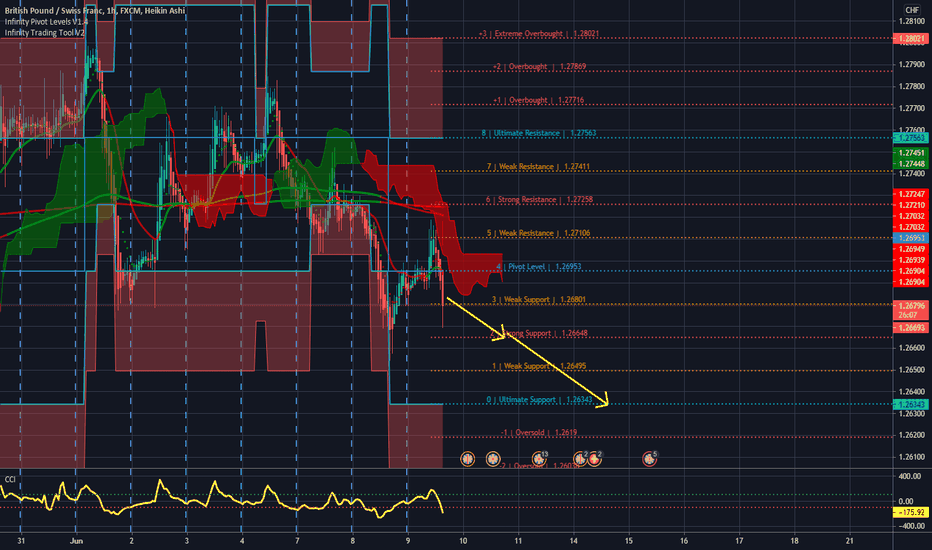Select the British Pound / Swiss Franc chart title
Image resolution: width=932 pixels, height=550 pixels.
click(95, 11)
